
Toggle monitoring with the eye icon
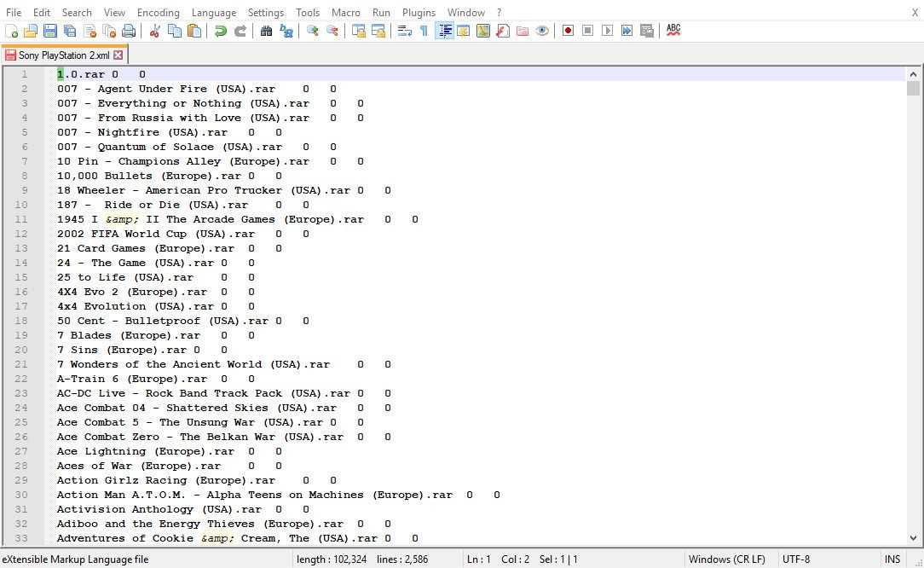tap(542, 31)
